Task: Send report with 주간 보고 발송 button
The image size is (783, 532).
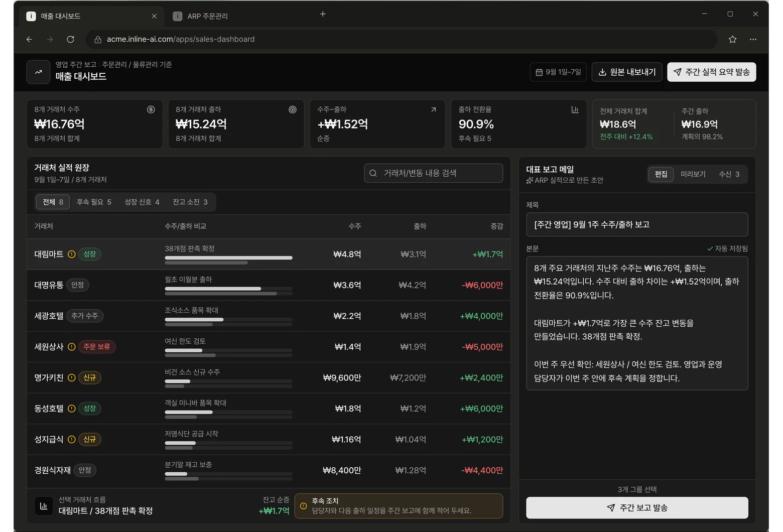Action: pos(637,508)
